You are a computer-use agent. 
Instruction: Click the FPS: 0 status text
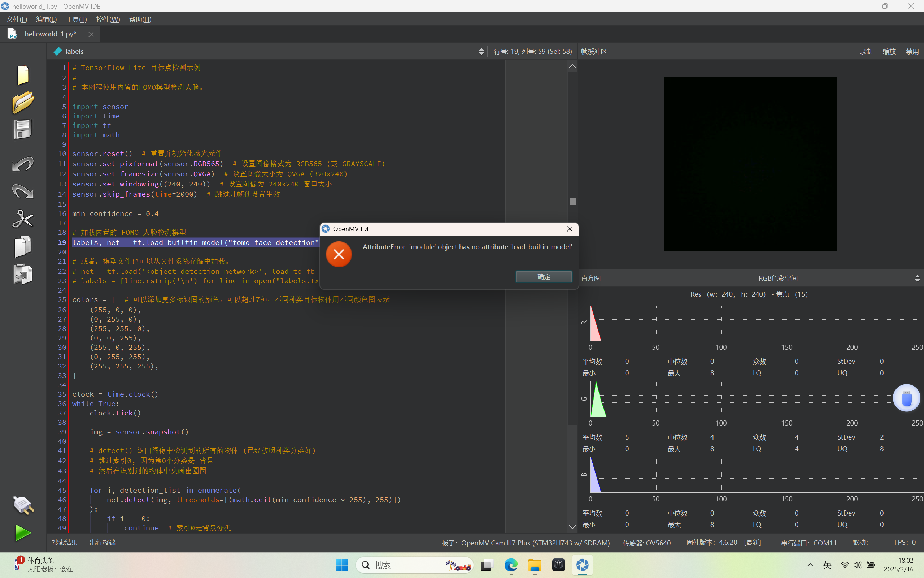(x=905, y=543)
